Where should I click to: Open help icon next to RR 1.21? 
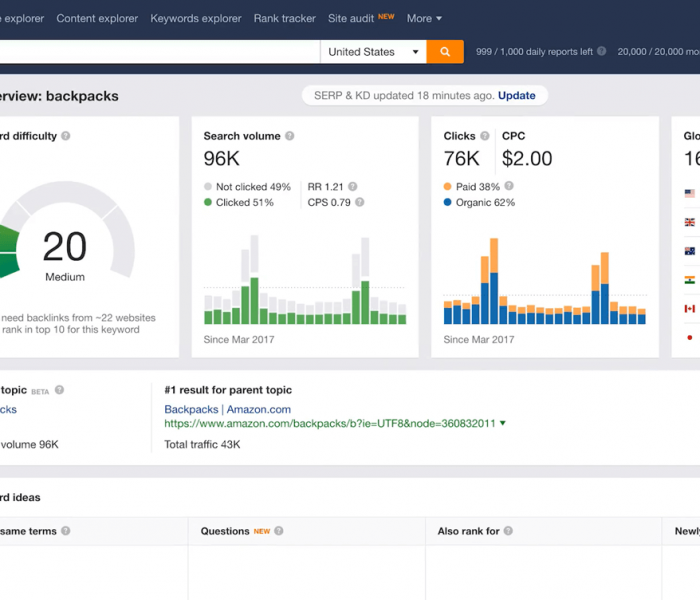pyautogui.click(x=353, y=187)
